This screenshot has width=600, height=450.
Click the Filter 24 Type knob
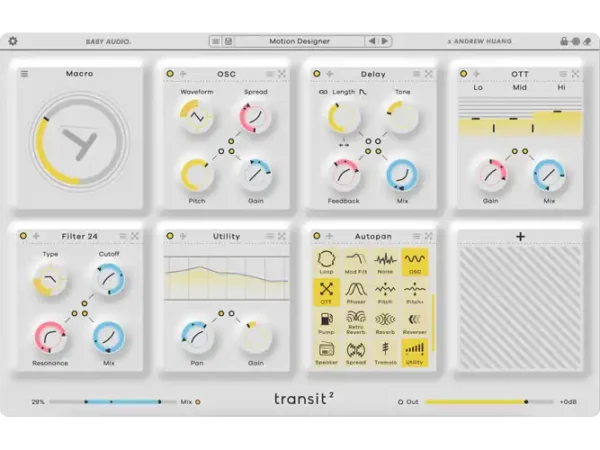click(x=50, y=280)
